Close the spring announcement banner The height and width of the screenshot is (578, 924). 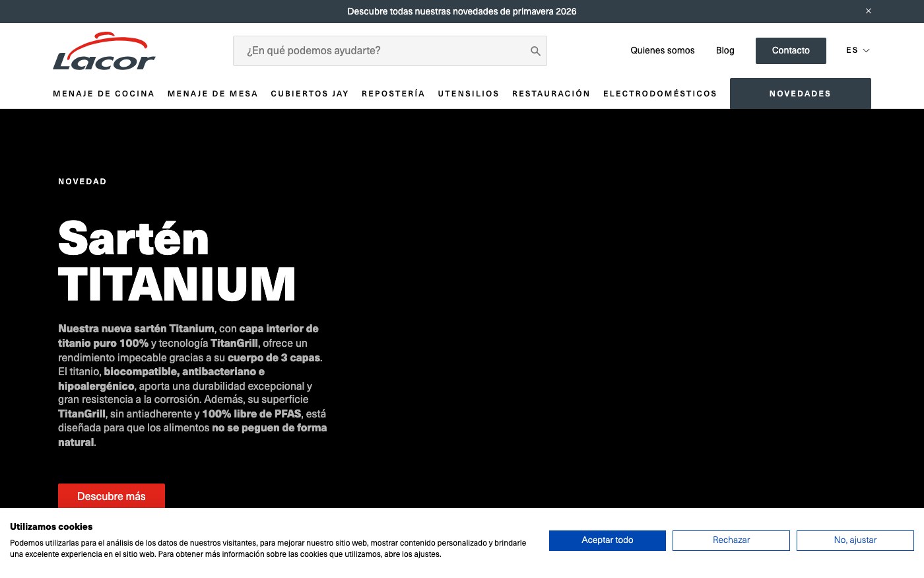(x=869, y=11)
